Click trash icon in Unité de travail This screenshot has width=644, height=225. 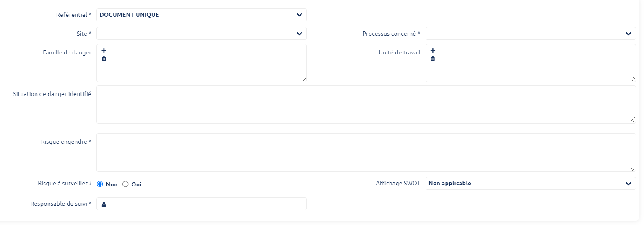pos(433,59)
